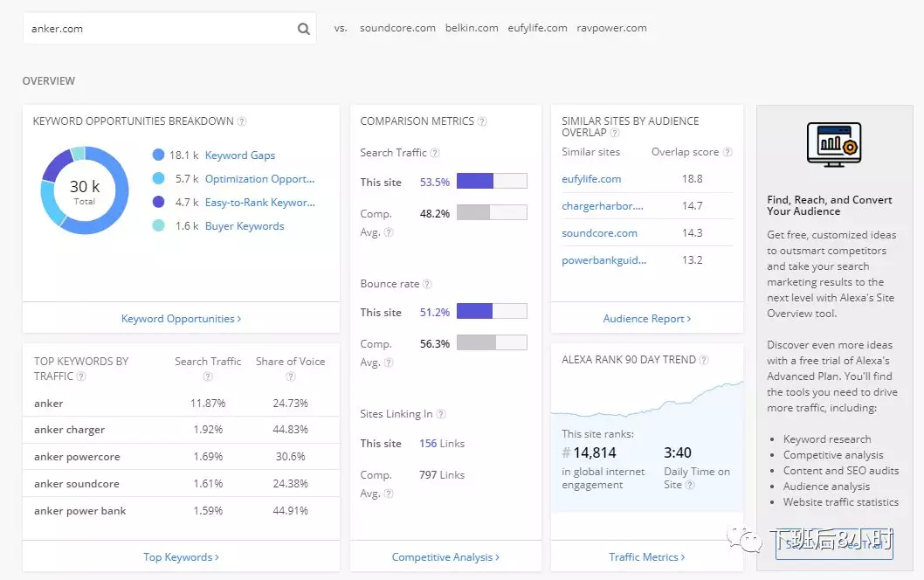924x580 pixels.
Task: Open Keyword Opportunities report link
Action: (181, 319)
